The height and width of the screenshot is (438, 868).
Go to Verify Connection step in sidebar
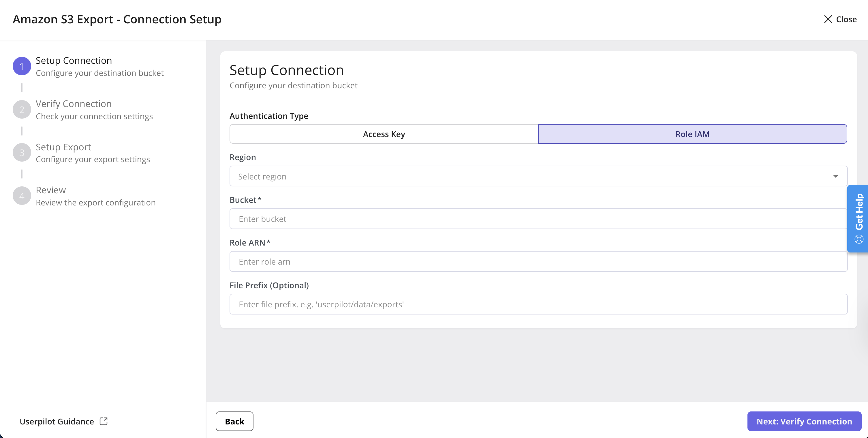[x=74, y=104]
